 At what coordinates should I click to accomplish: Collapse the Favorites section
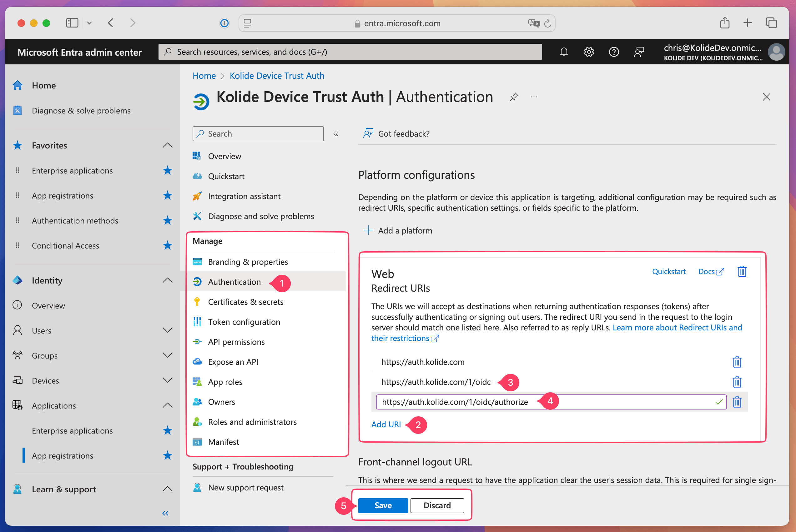tap(167, 146)
